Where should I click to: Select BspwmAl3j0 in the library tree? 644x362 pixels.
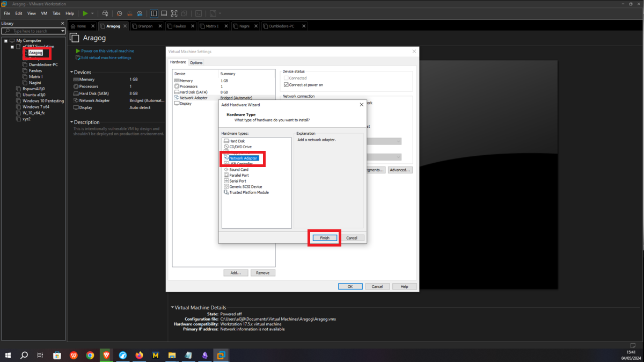[34, 89]
